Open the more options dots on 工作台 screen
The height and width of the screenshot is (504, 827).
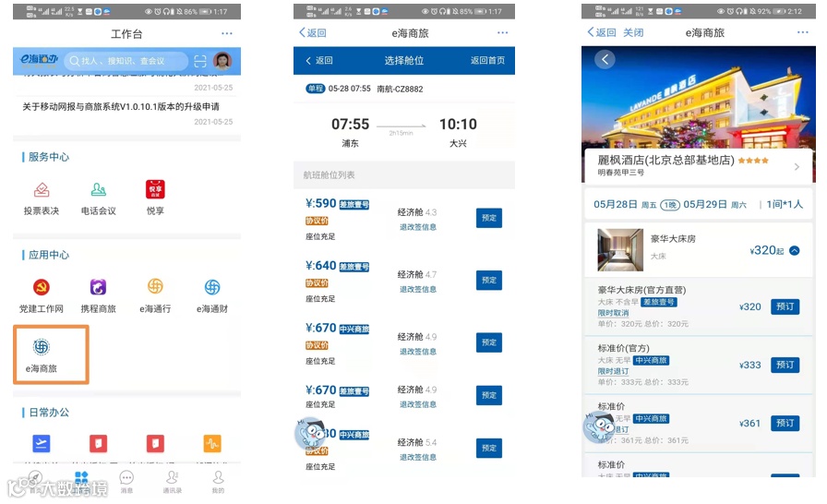[x=227, y=33]
